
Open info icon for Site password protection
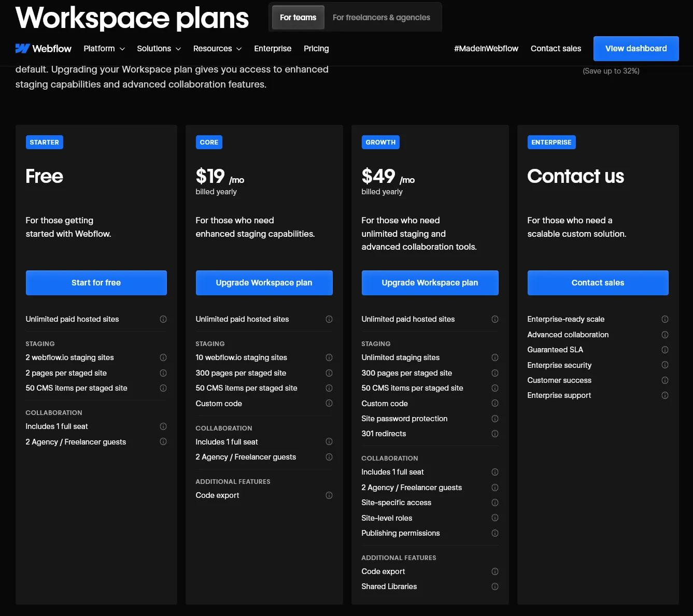pos(495,419)
